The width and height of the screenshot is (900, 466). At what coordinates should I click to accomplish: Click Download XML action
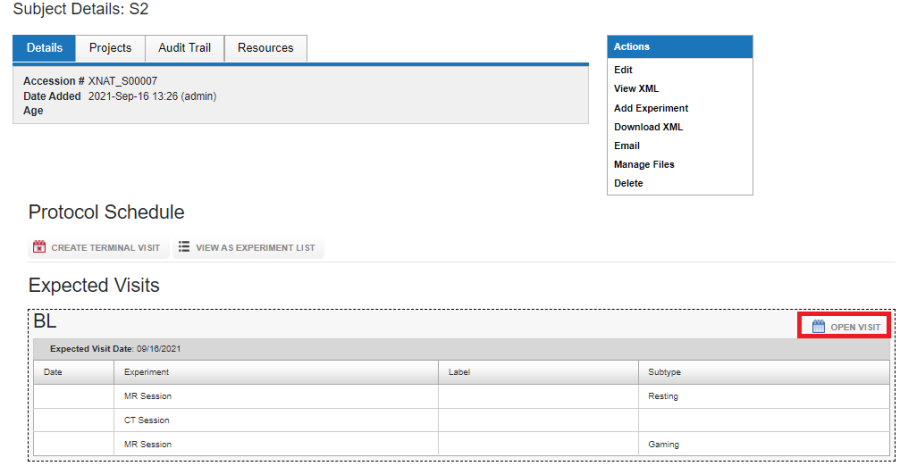click(648, 127)
